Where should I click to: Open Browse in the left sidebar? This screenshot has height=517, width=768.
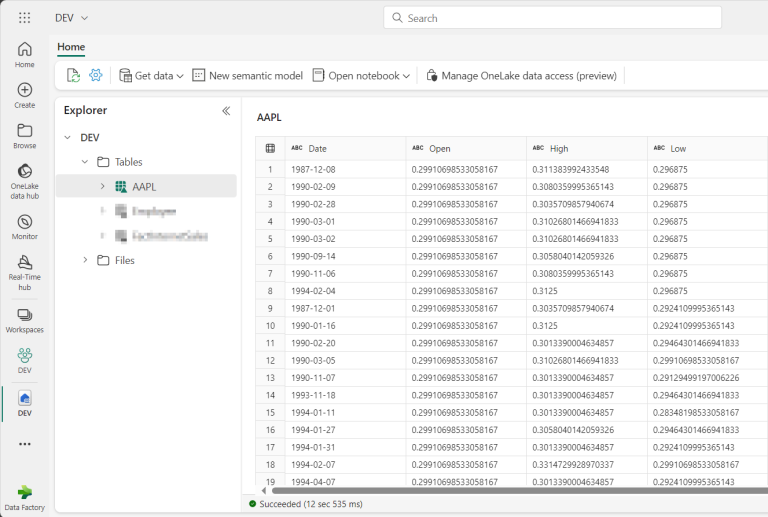point(24,136)
